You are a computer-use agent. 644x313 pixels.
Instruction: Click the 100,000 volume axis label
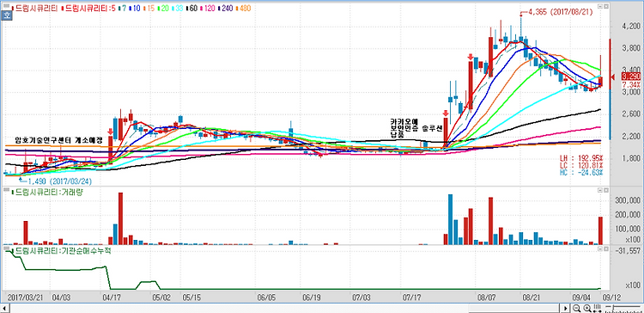tap(629, 229)
